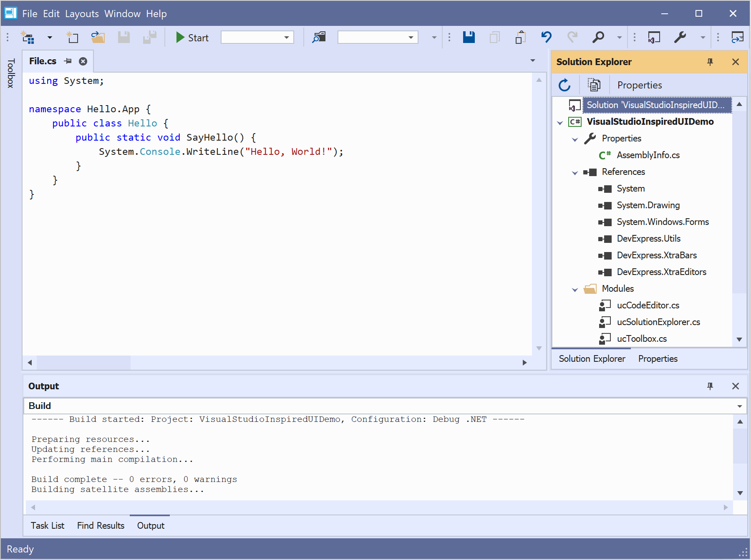
Task: Click the Open folder toolbar icon
Action: 98,38
